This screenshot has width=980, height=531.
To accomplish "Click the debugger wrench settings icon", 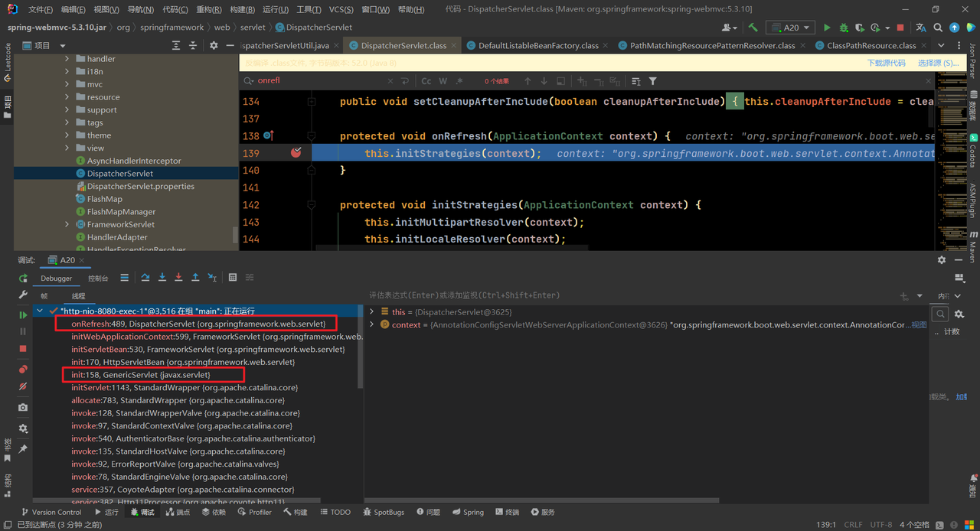I will (23, 295).
